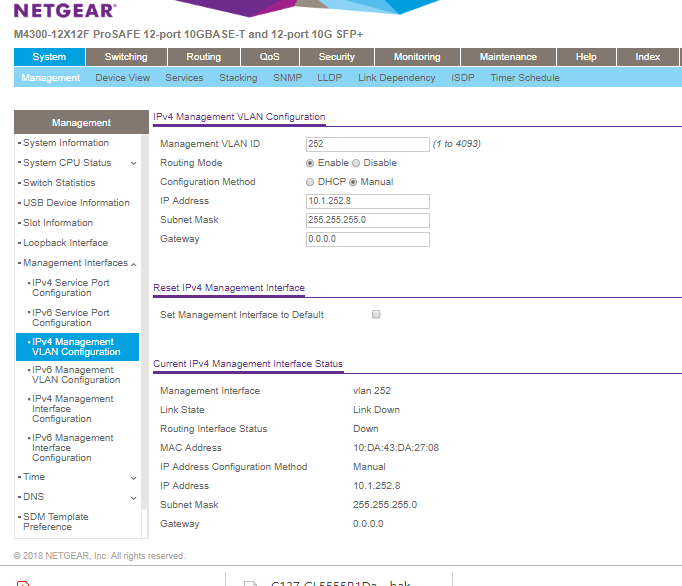Open the Monitoring main tab
This screenshot has height=586, width=682.
click(x=417, y=57)
